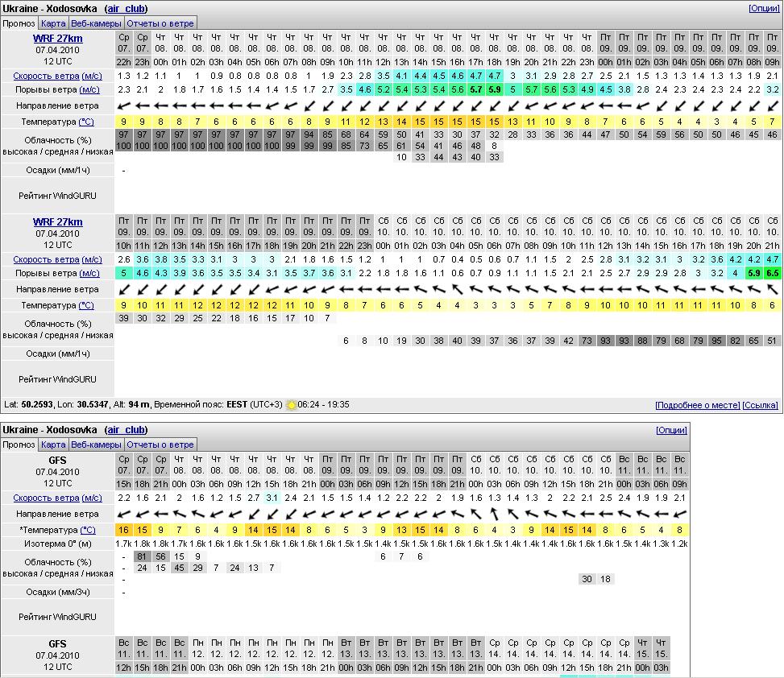Image resolution: width=784 pixels, height=678 pixels.
Task: Open the Подробнее о месте link
Action: click(x=697, y=405)
